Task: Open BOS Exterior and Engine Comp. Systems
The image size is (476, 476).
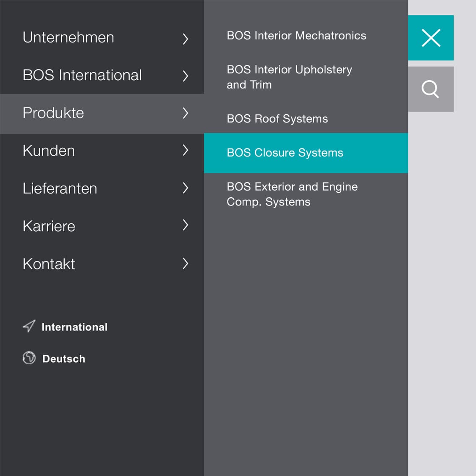Action: (x=292, y=194)
